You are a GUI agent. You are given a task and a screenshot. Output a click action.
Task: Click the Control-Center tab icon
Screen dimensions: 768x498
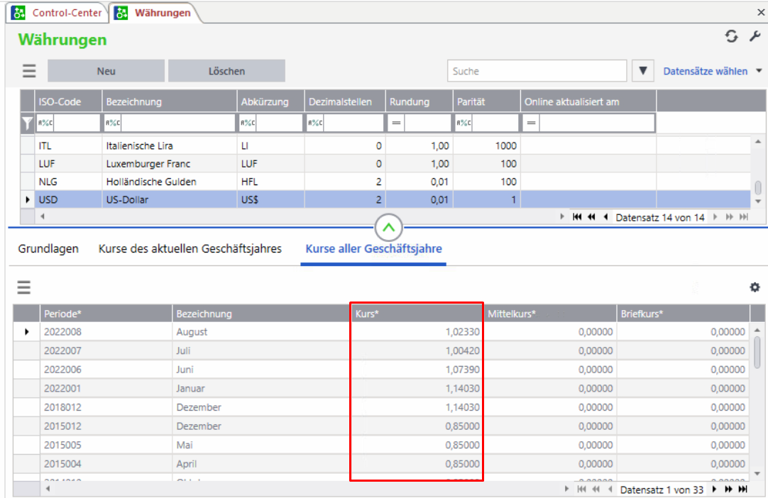18,13
